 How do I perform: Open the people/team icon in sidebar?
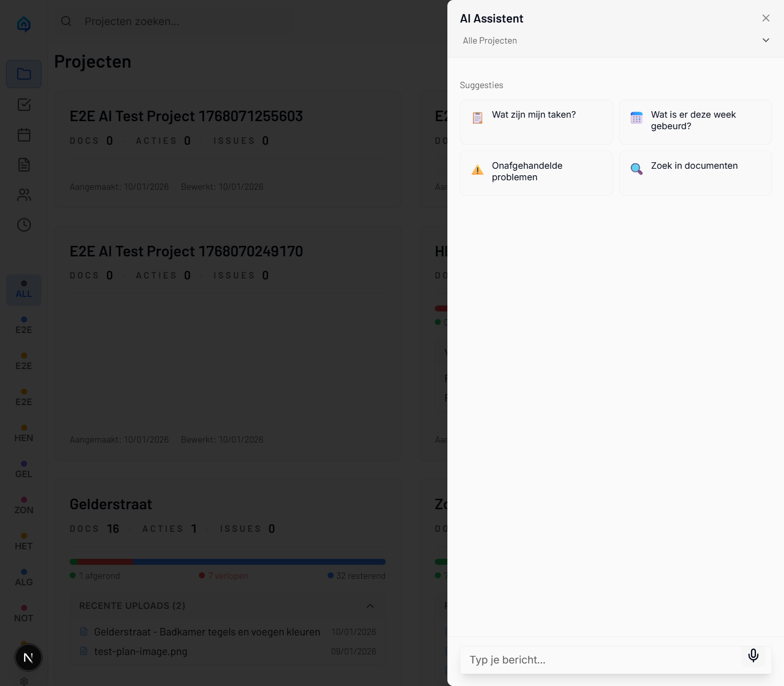click(x=24, y=195)
